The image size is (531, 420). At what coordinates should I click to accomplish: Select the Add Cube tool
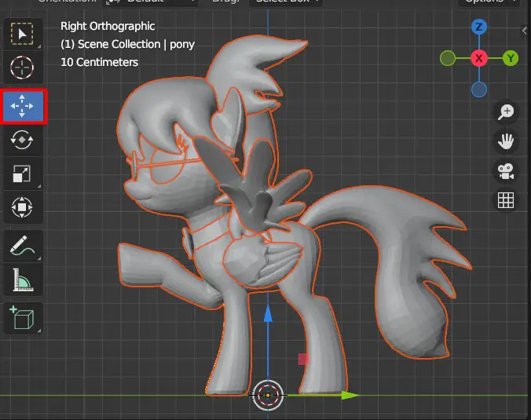(x=22, y=318)
